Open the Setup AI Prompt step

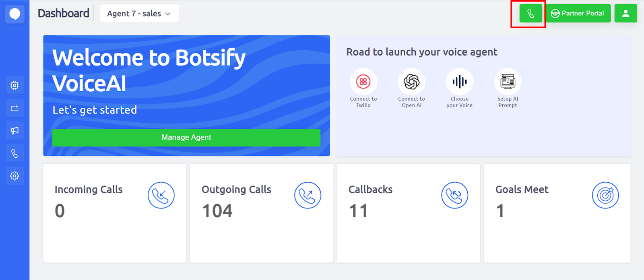(x=508, y=82)
